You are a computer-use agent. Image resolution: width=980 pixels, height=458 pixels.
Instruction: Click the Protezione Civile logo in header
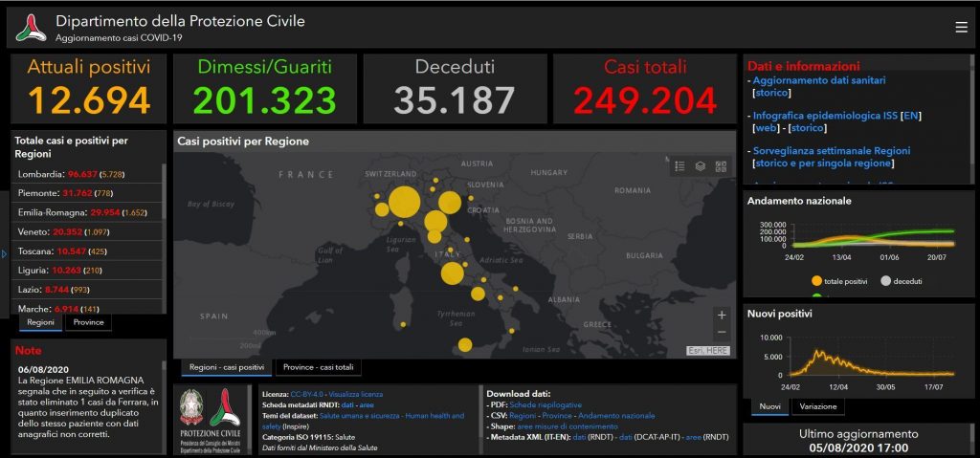click(x=32, y=28)
